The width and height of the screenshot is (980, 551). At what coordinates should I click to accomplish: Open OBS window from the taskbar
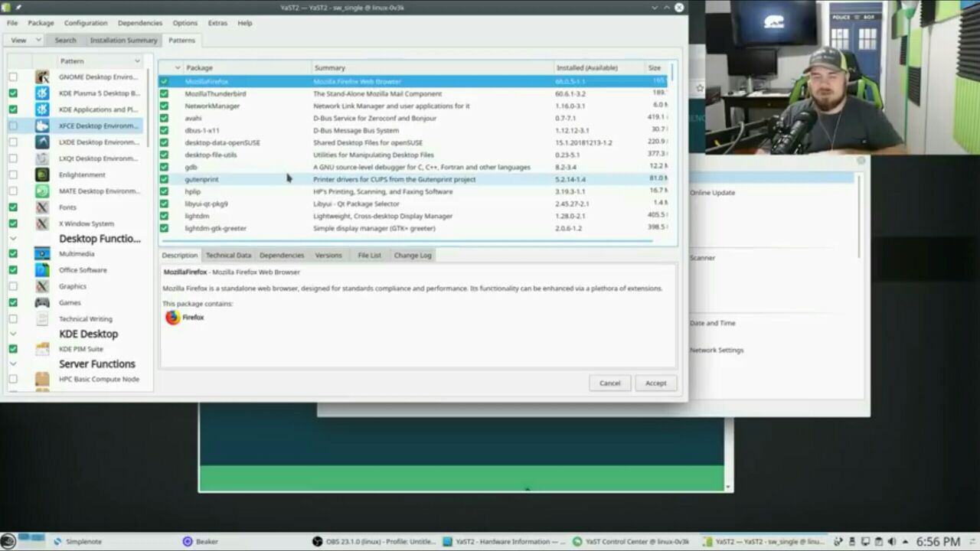pyautogui.click(x=374, y=542)
